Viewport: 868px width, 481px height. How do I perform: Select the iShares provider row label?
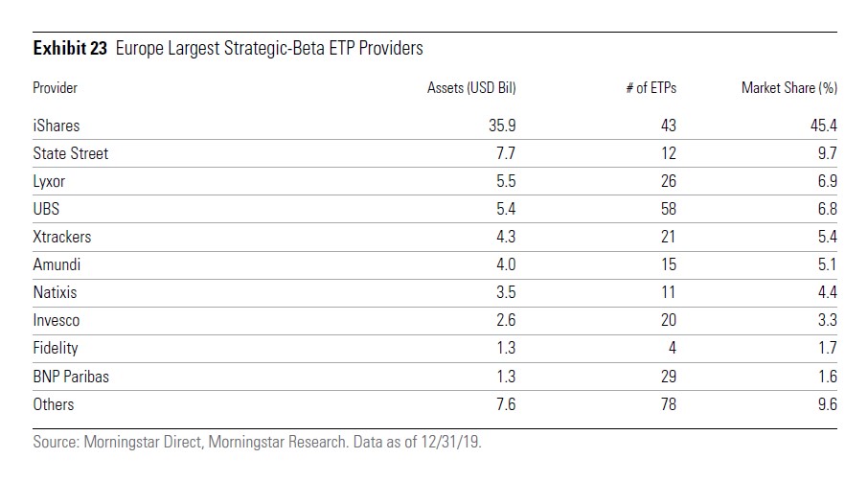pos(57,126)
